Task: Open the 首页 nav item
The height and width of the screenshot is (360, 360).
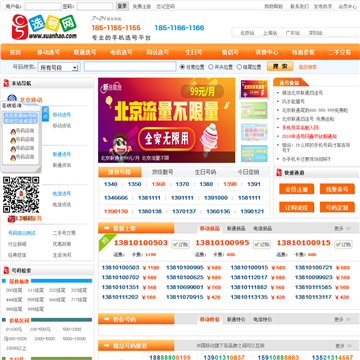Action: 15,52
